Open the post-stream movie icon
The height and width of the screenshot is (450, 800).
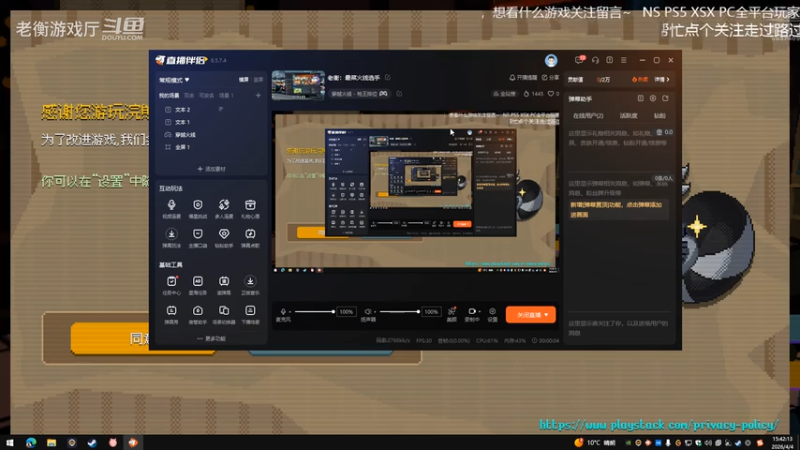(250, 311)
